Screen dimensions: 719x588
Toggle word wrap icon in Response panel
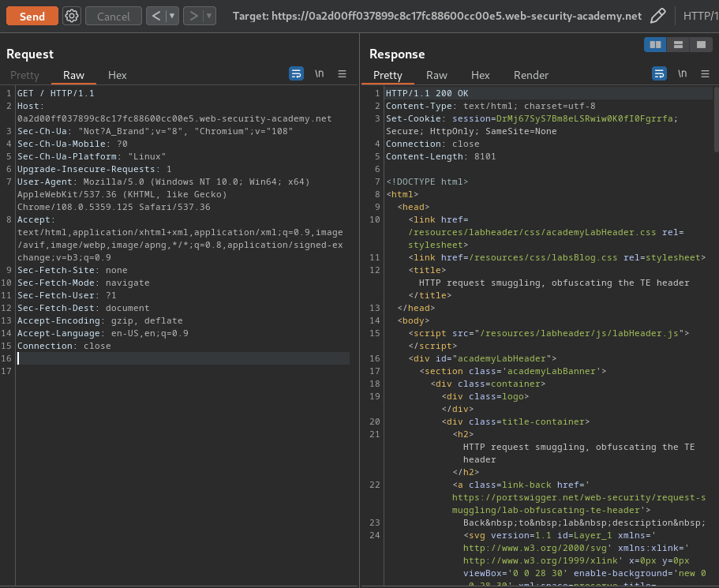(x=659, y=73)
